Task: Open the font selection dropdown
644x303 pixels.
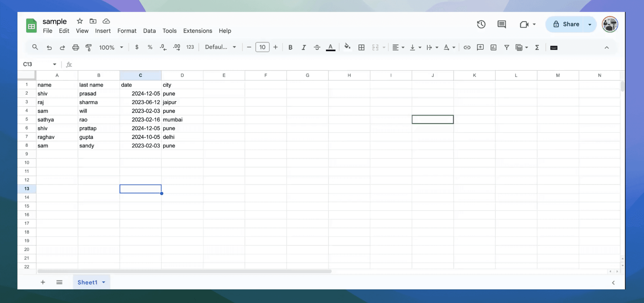Action: point(220,47)
